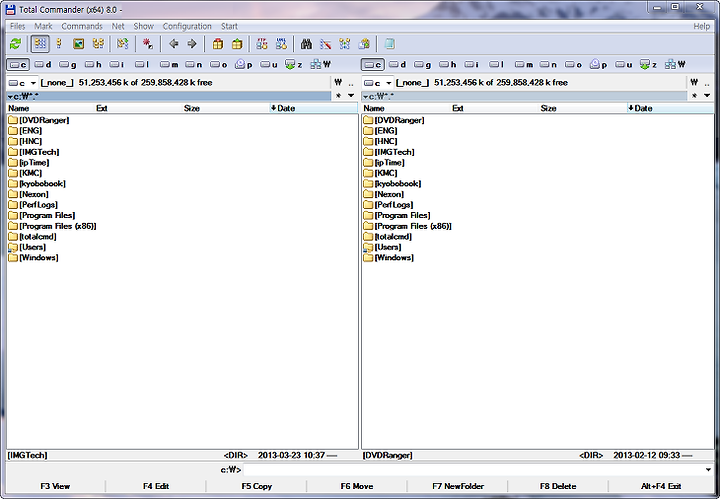
Task: Open left panel directory history arrow
Action: [x=351, y=96]
